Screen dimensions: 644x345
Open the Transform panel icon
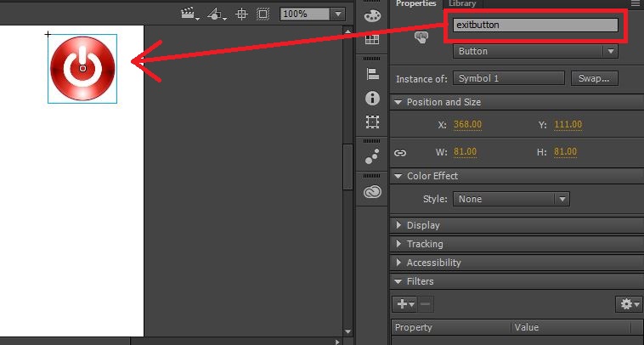pyautogui.click(x=372, y=122)
